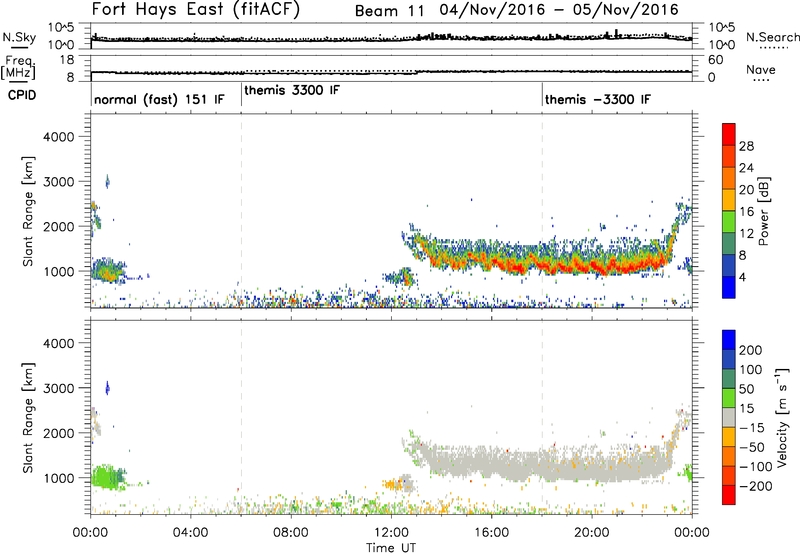The height and width of the screenshot is (554, 800).
Task: Click the "200" Velocity colorbar tick label
Action: point(751,350)
